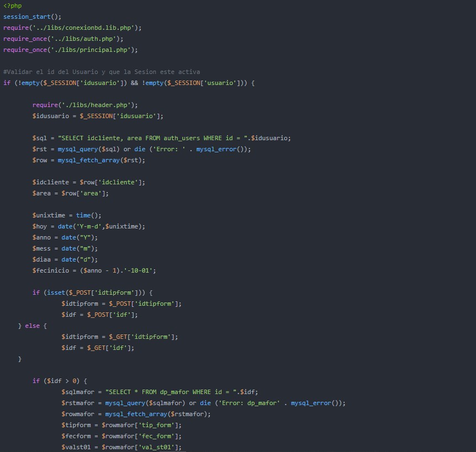Click the if !empty $_SESSION condition line
This screenshot has height=452, width=476.
(x=129, y=83)
